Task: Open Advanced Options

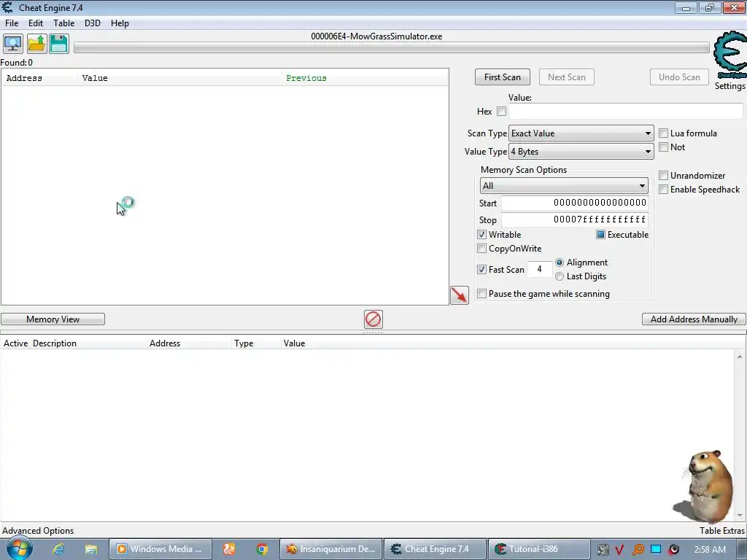Action: (x=38, y=531)
